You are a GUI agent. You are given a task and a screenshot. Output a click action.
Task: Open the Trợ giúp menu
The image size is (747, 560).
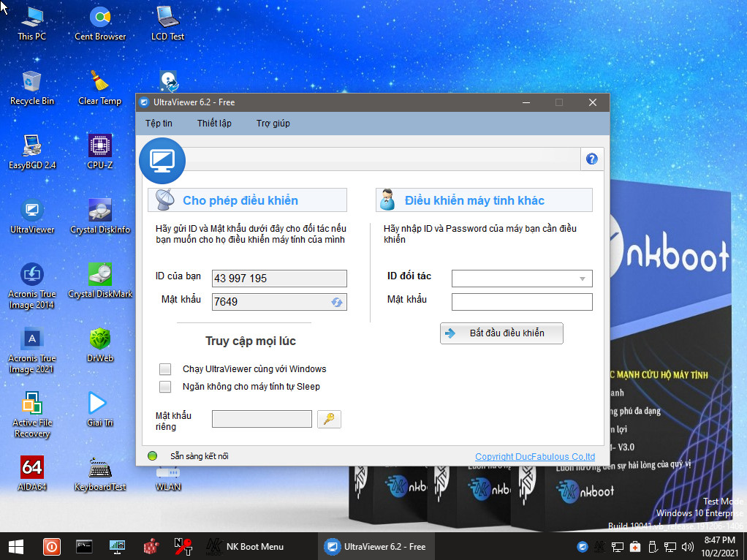[273, 124]
